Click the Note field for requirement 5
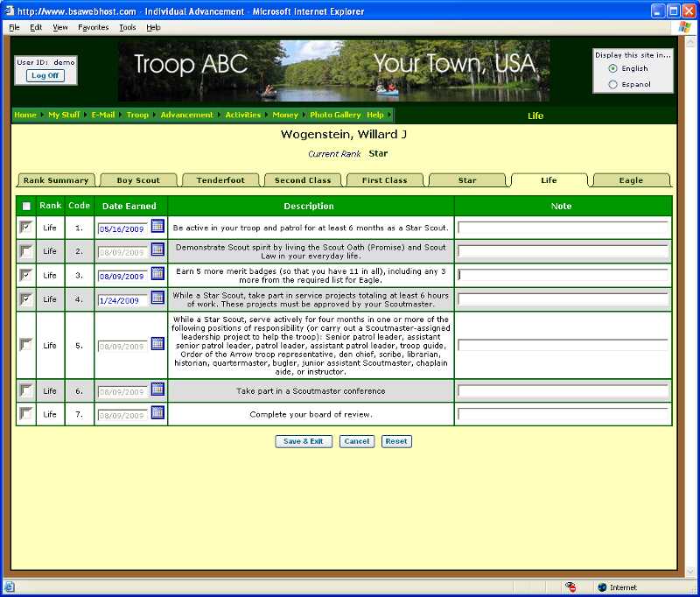 tap(563, 345)
